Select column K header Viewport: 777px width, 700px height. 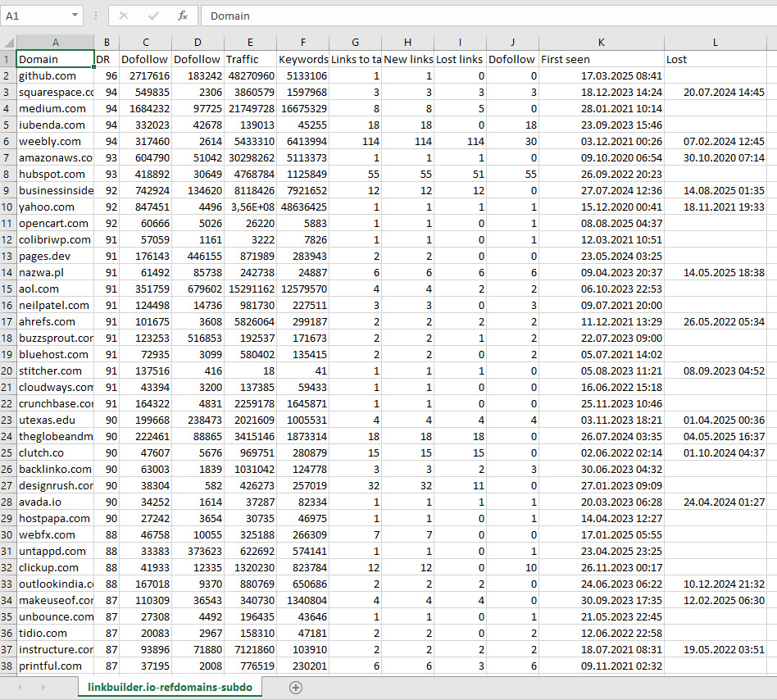point(601,42)
